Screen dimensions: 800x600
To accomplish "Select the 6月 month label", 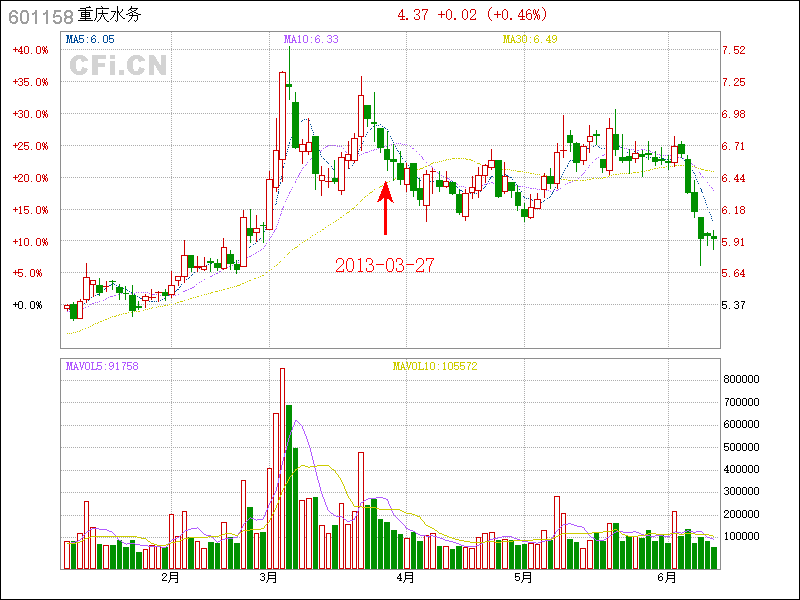I will [x=668, y=577].
